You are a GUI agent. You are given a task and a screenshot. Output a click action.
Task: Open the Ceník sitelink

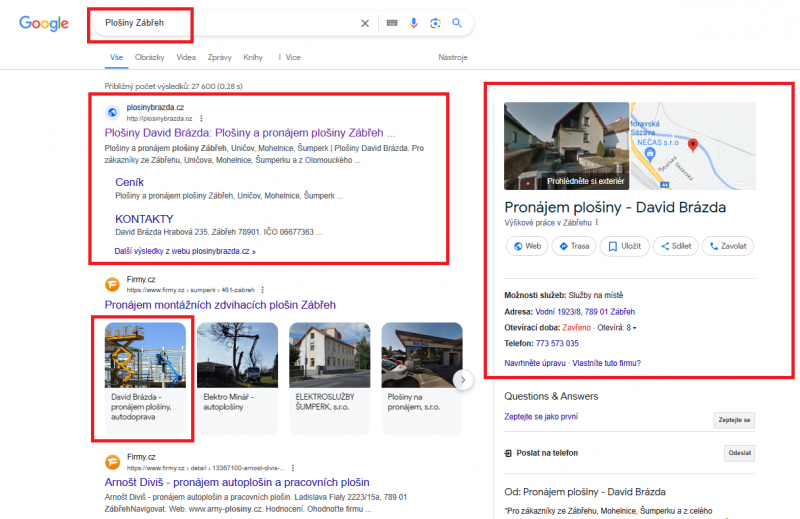130,182
